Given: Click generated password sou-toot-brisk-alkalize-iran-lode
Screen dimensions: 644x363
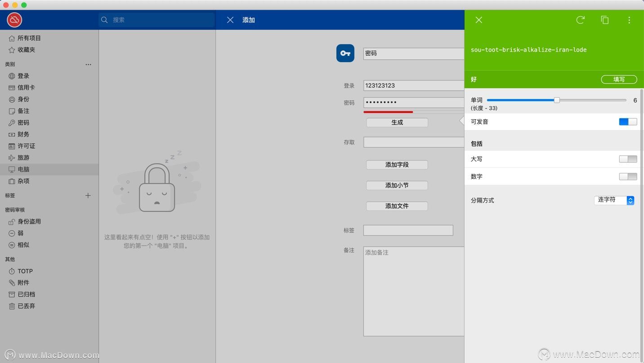Looking at the screenshot, I should click(x=528, y=49).
